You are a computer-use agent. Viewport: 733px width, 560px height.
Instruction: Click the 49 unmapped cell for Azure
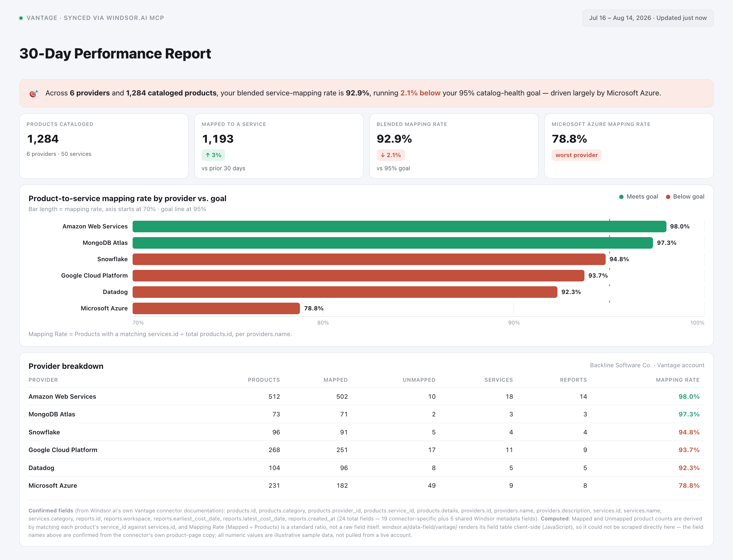coord(431,485)
